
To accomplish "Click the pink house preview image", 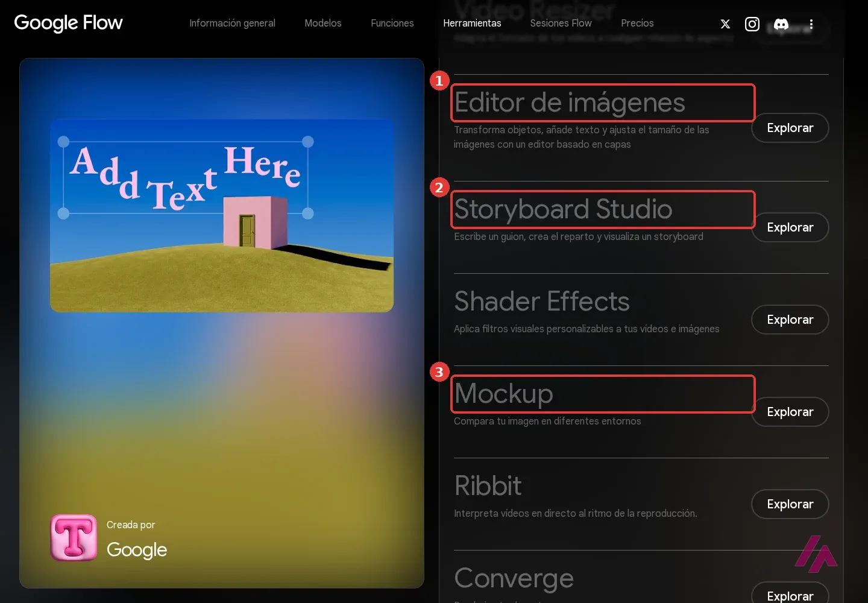I will coord(222,215).
